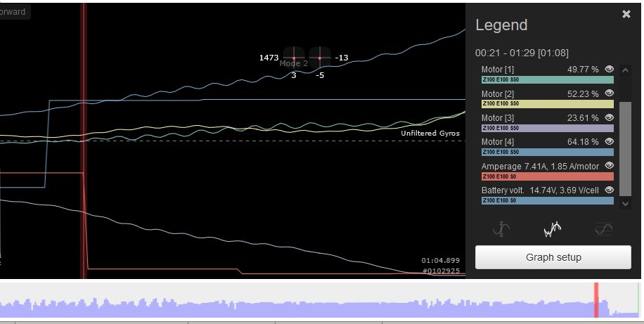The image size is (644, 324).
Task: Click the legend scrollbar thumb
Action: (625, 149)
